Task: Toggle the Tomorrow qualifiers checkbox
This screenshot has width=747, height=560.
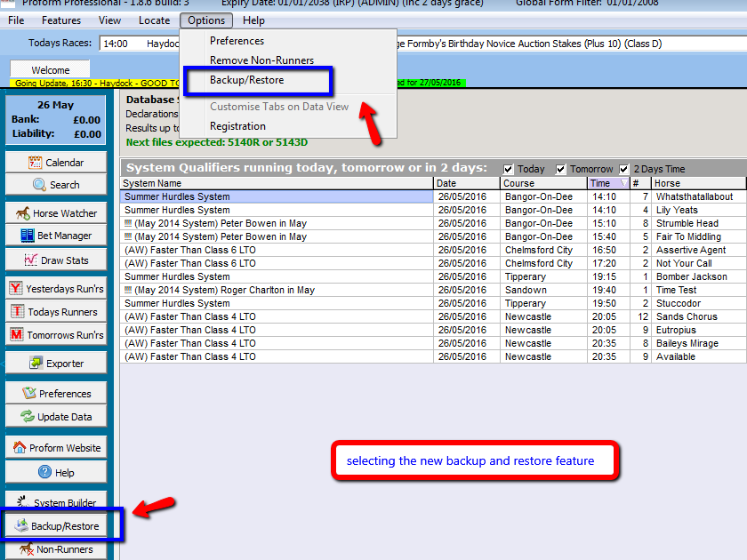Action: 561,169
